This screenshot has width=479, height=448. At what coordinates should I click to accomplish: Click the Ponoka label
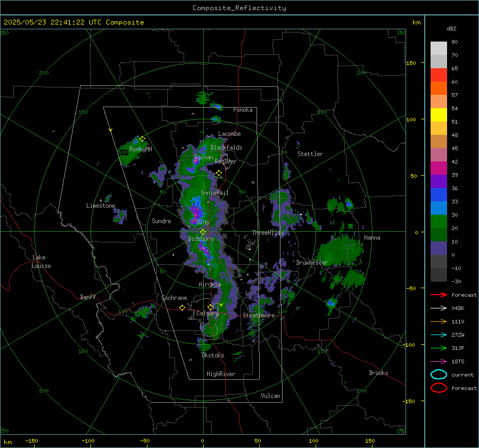coord(243,110)
